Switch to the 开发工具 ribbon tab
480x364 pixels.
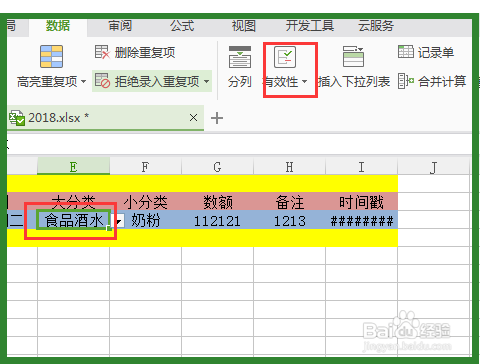[310, 26]
